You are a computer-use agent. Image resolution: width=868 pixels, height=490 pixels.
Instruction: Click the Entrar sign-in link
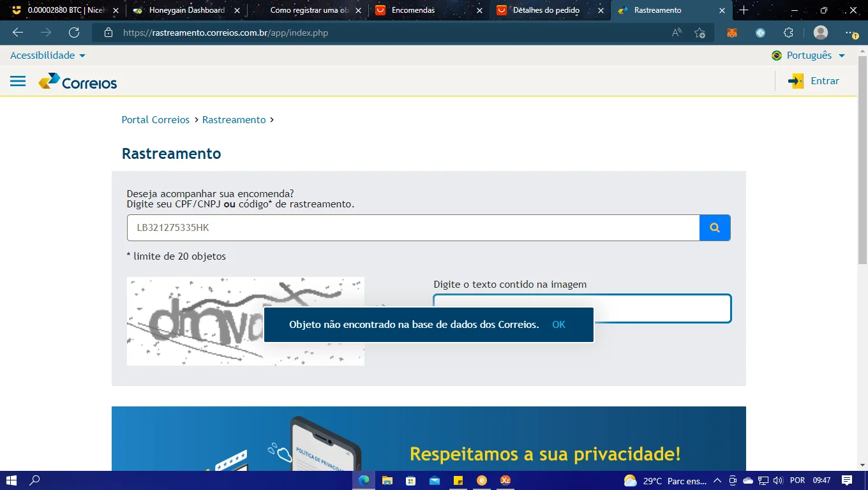(x=825, y=81)
